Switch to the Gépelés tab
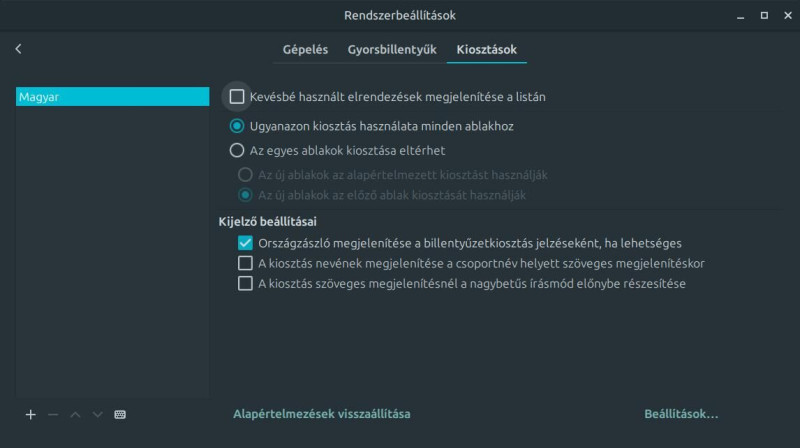This screenshot has height=448, width=800. click(x=305, y=49)
